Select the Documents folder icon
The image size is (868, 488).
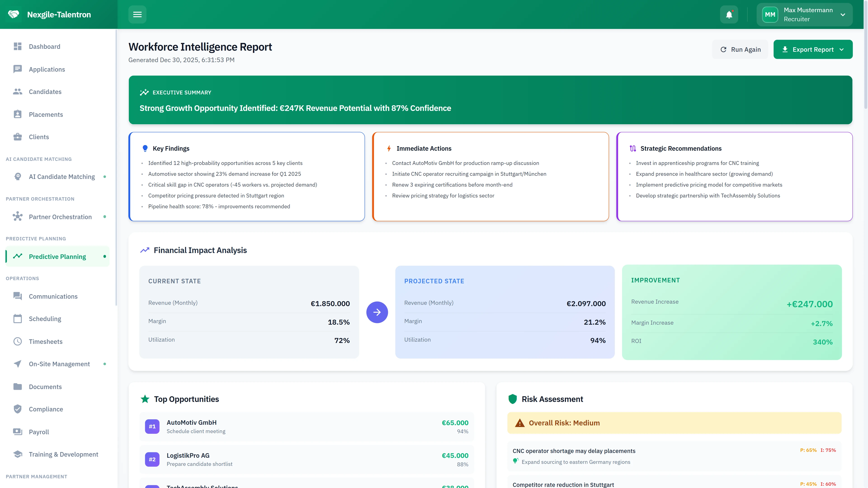[x=18, y=386]
